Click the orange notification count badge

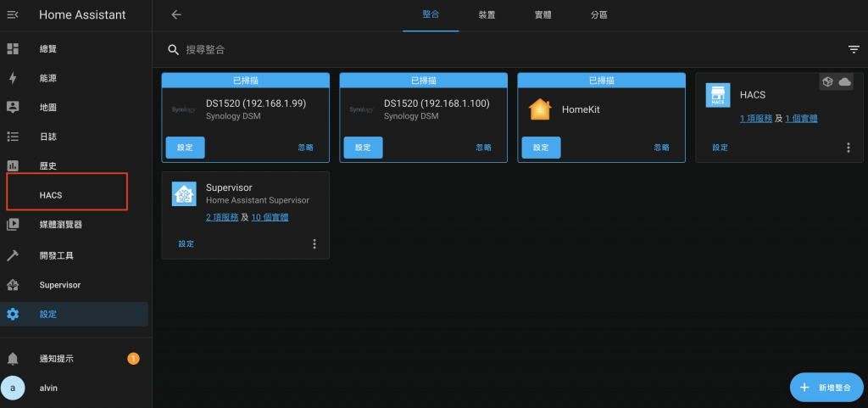tap(133, 359)
